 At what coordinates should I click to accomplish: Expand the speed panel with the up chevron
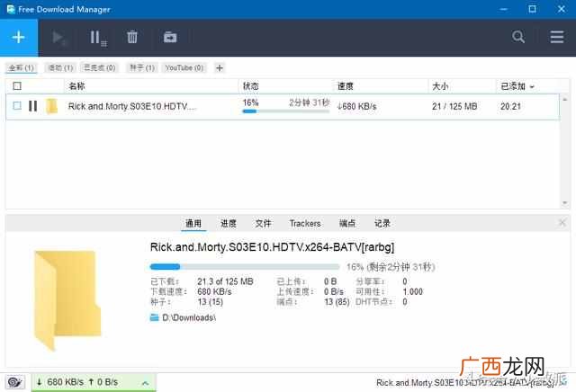[x=145, y=383]
